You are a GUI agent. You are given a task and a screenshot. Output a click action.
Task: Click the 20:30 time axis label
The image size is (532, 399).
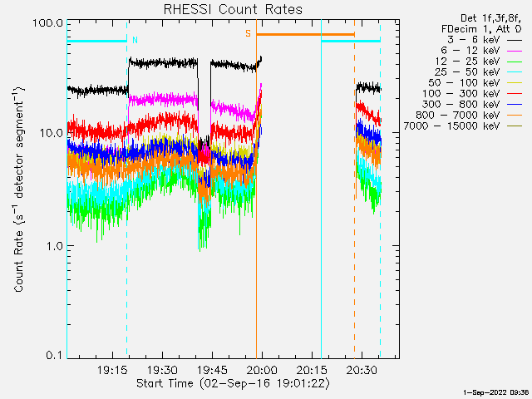362,370
